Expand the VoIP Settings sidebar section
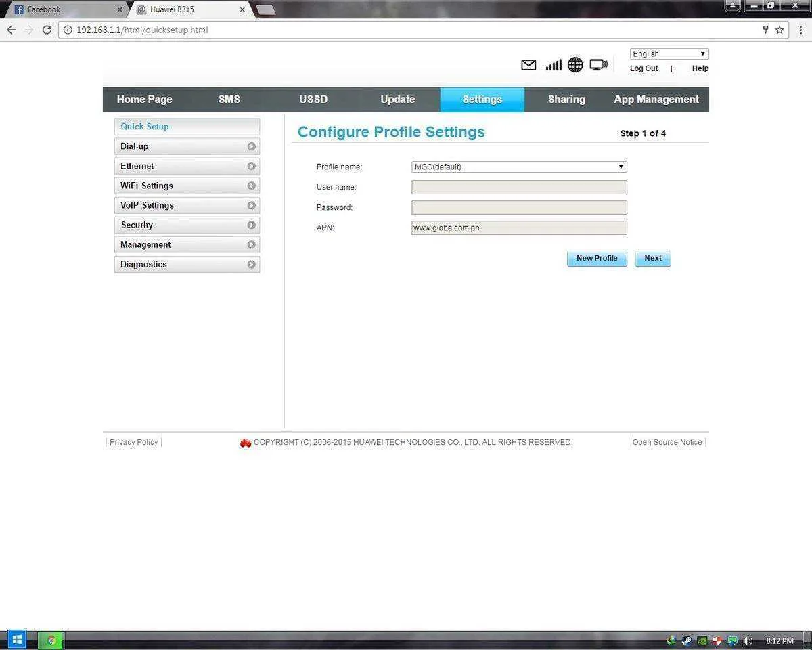 coord(187,205)
